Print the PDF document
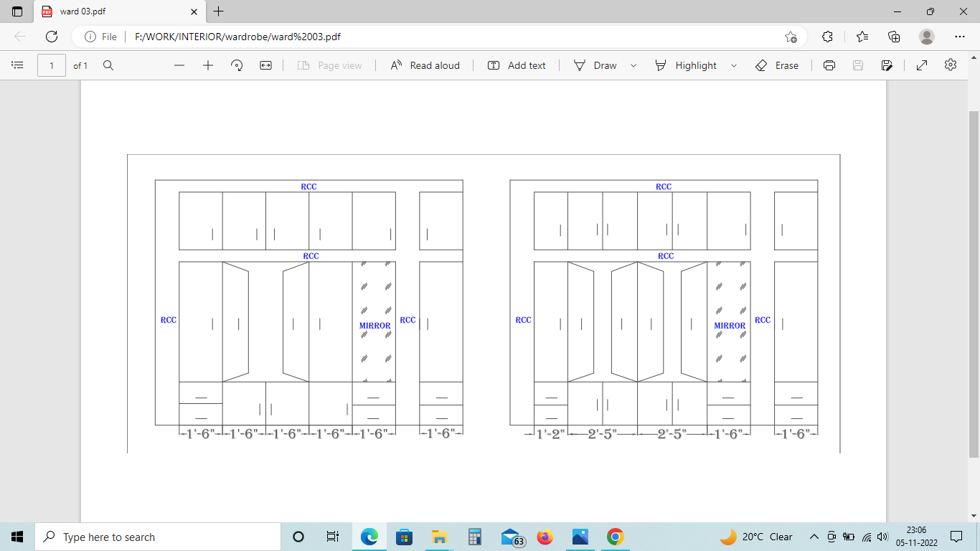The height and width of the screenshot is (551, 980). click(x=829, y=65)
